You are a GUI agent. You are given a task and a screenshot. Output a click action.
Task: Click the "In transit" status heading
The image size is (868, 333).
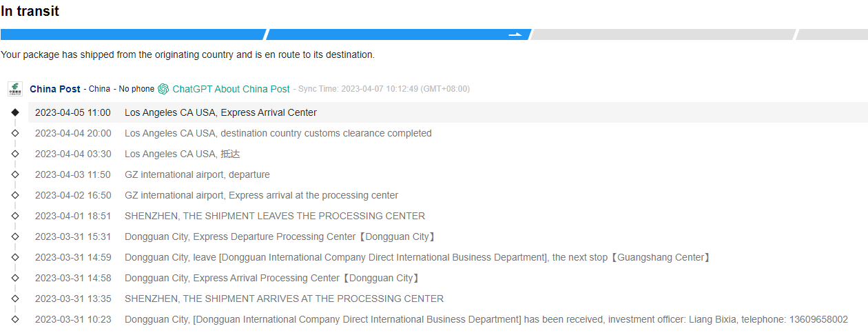(x=30, y=11)
